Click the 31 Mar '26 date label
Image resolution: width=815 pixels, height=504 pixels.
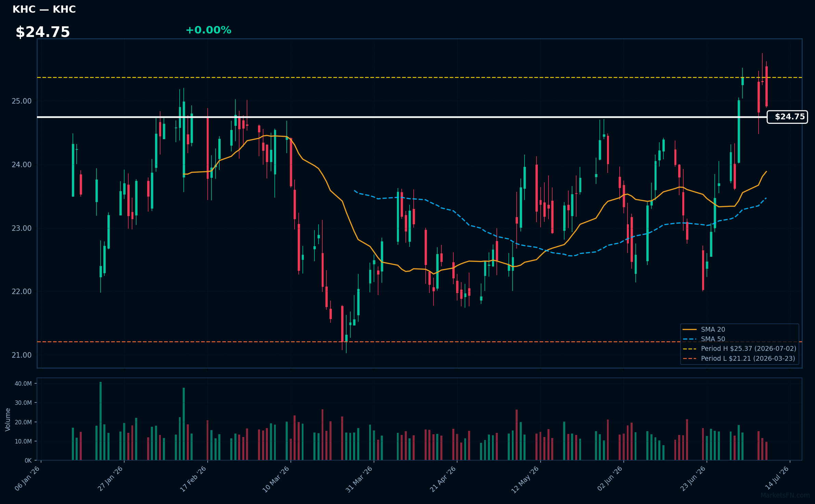coord(359,479)
